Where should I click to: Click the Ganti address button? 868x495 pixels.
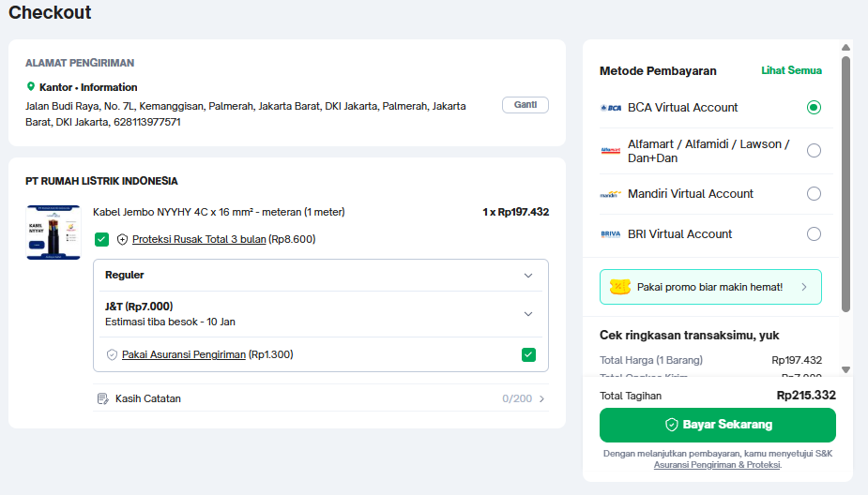(x=525, y=105)
